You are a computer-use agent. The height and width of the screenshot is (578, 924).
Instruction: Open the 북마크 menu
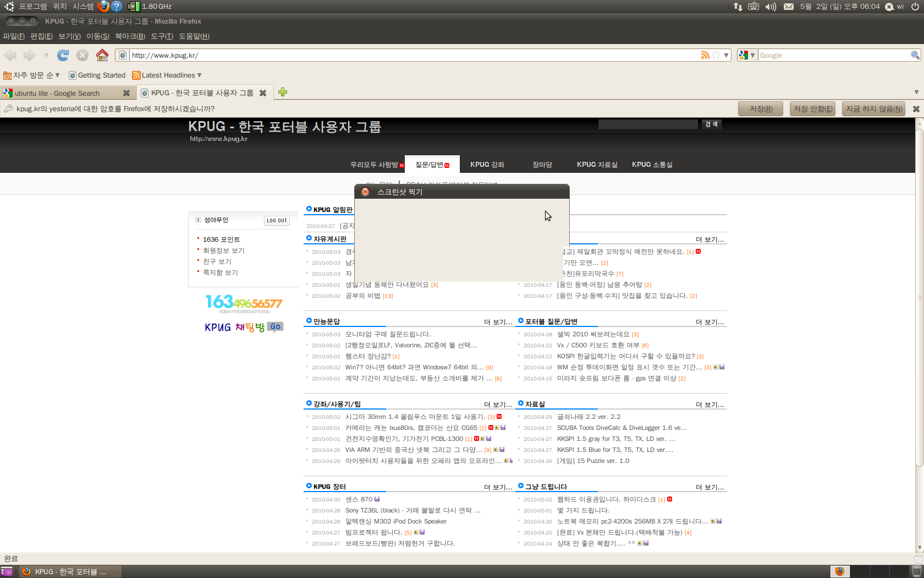130,36
